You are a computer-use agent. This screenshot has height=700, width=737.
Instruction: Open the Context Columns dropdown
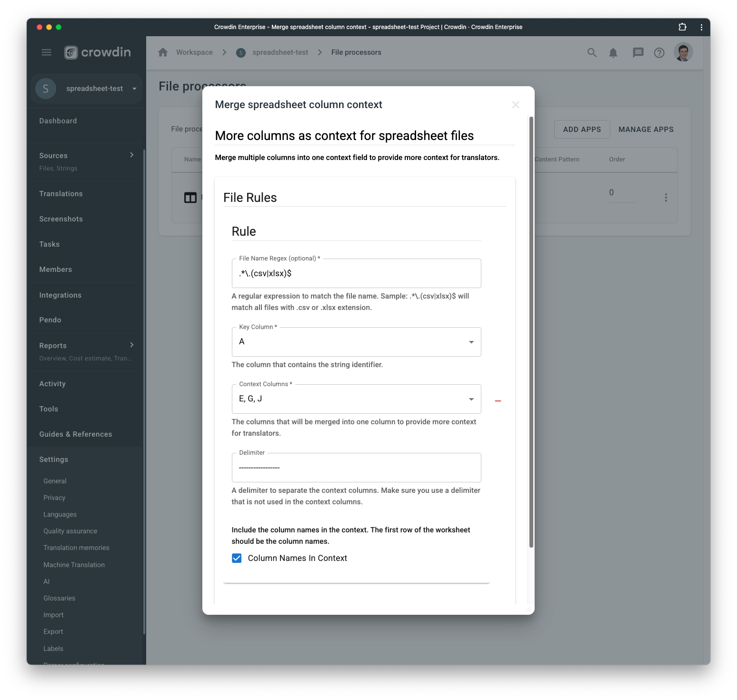pos(356,399)
